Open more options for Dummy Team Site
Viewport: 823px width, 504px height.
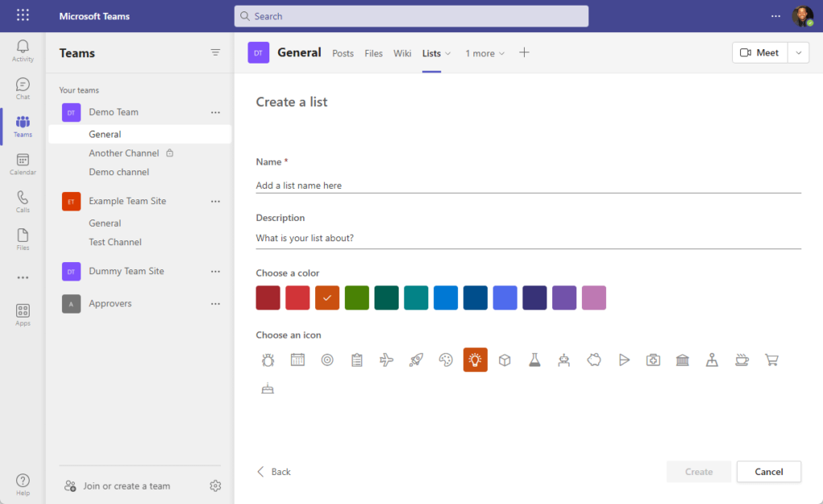215,272
